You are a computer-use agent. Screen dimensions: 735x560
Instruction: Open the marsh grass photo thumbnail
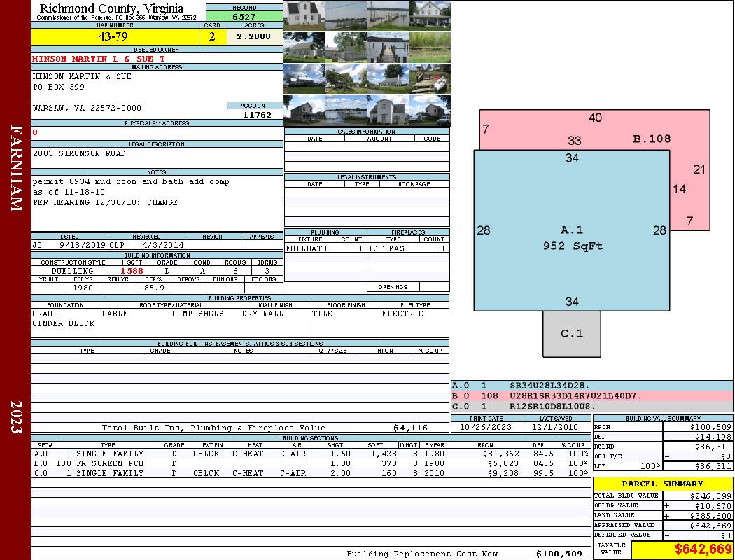tap(430, 47)
